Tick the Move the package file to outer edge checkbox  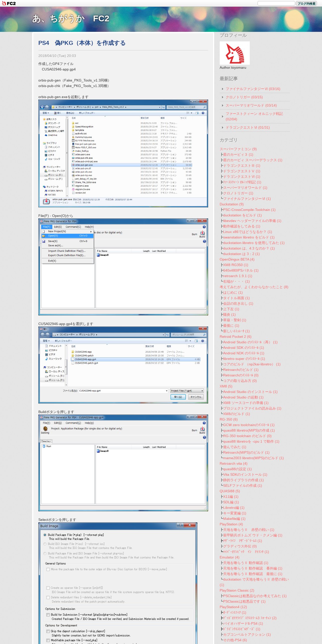tap(48, 569)
